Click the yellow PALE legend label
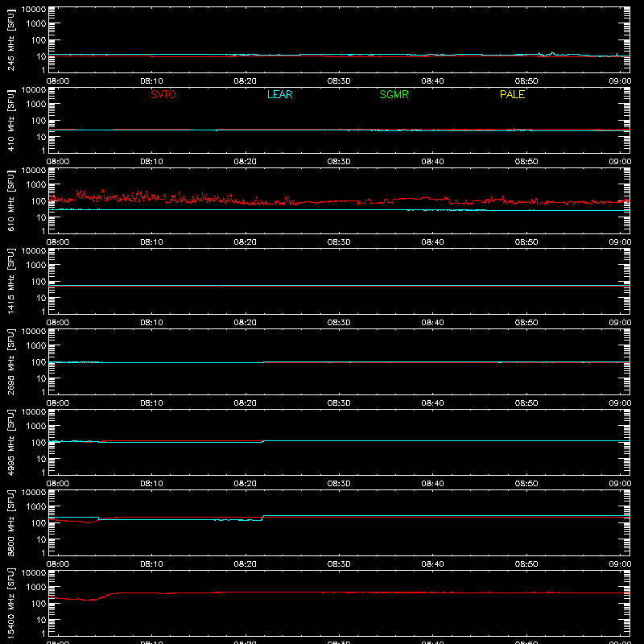Viewport: 644px width, 644px height. 512,94
